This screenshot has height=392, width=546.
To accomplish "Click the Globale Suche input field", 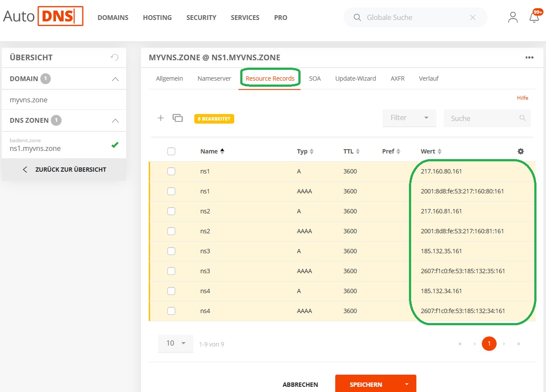I will pyautogui.click(x=415, y=17).
